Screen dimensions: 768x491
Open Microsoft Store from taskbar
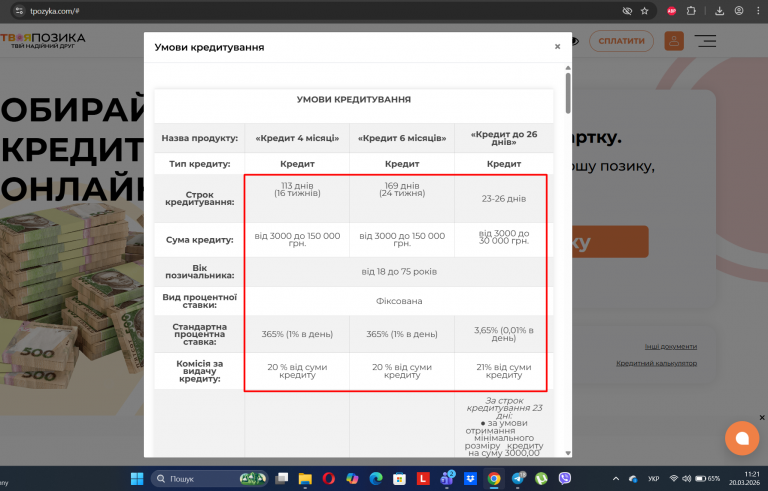(x=399, y=478)
